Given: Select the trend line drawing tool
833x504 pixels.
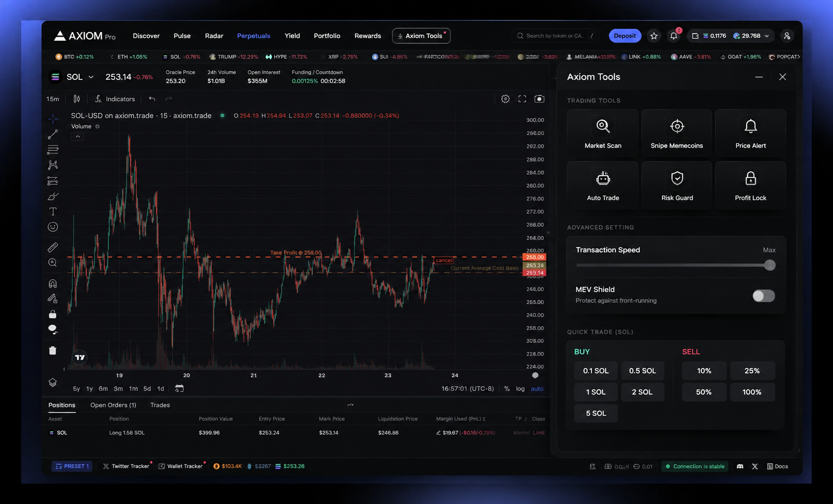Looking at the screenshot, I should point(53,135).
